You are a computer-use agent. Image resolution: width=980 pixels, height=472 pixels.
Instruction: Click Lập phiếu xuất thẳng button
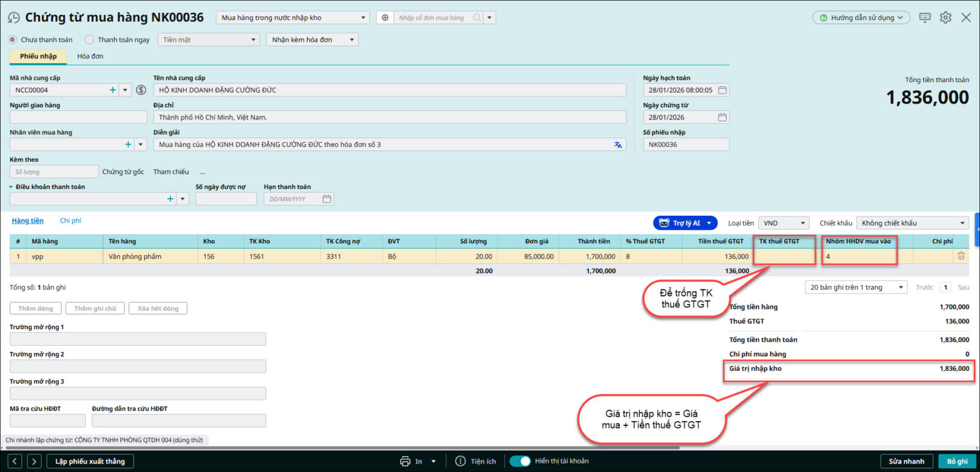[90, 462]
